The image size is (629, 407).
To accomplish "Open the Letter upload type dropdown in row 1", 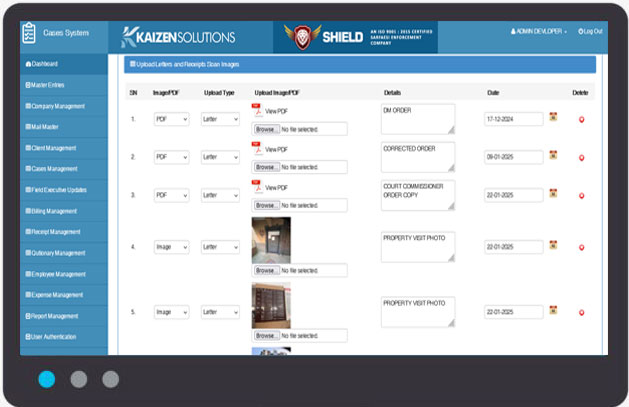I will (x=220, y=119).
